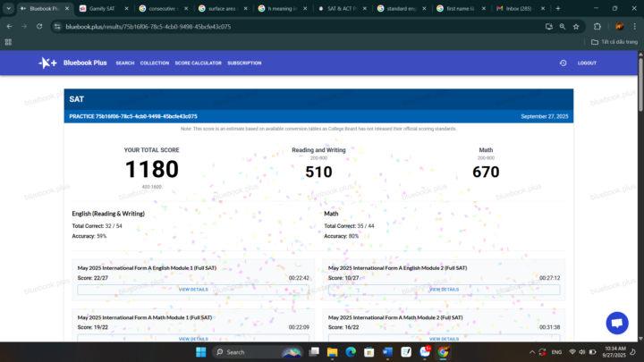644x362 pixels.
Task: View details for English Module 2
Action: (444, 290)
